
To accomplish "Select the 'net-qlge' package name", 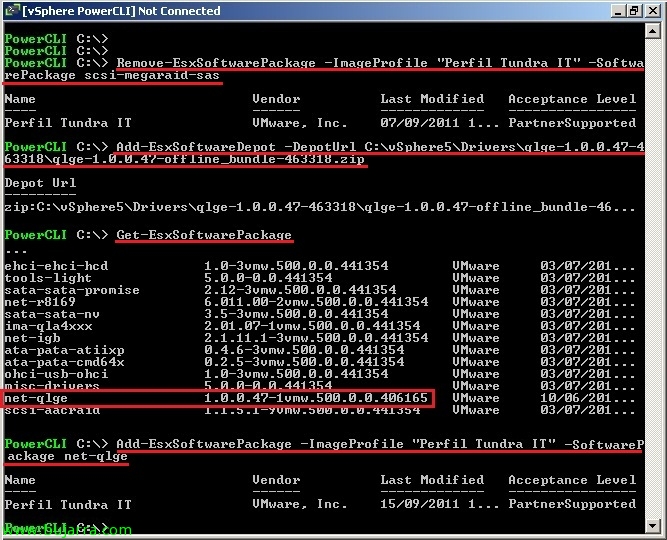I will point(36,398).
